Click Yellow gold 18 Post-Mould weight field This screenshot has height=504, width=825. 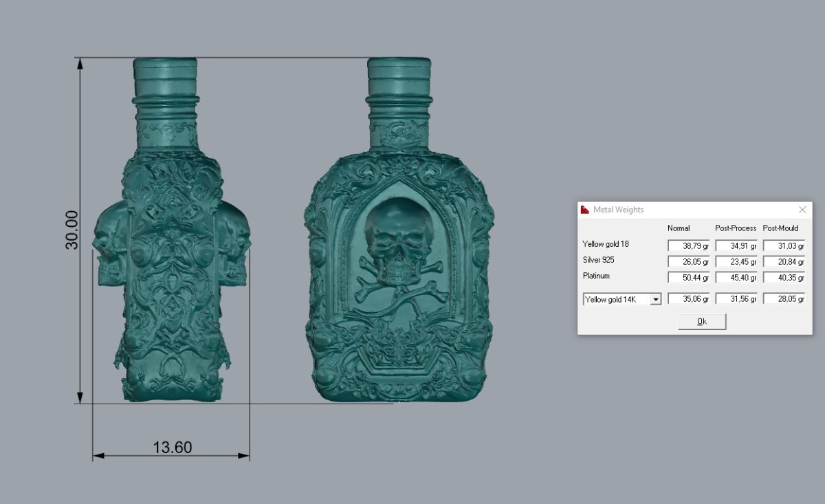pos(784,245)
